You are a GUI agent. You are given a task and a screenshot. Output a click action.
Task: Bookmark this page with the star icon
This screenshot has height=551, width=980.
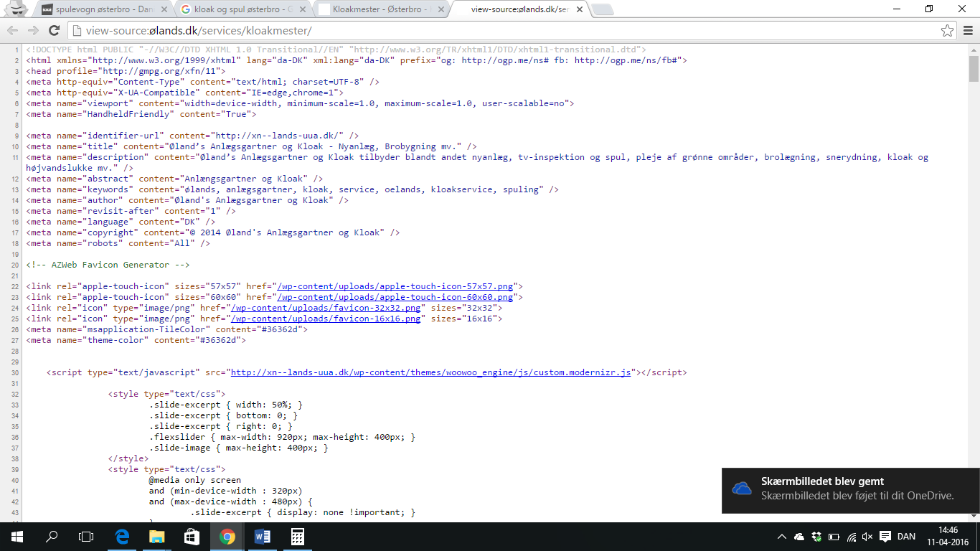click(x=948, y=30)
